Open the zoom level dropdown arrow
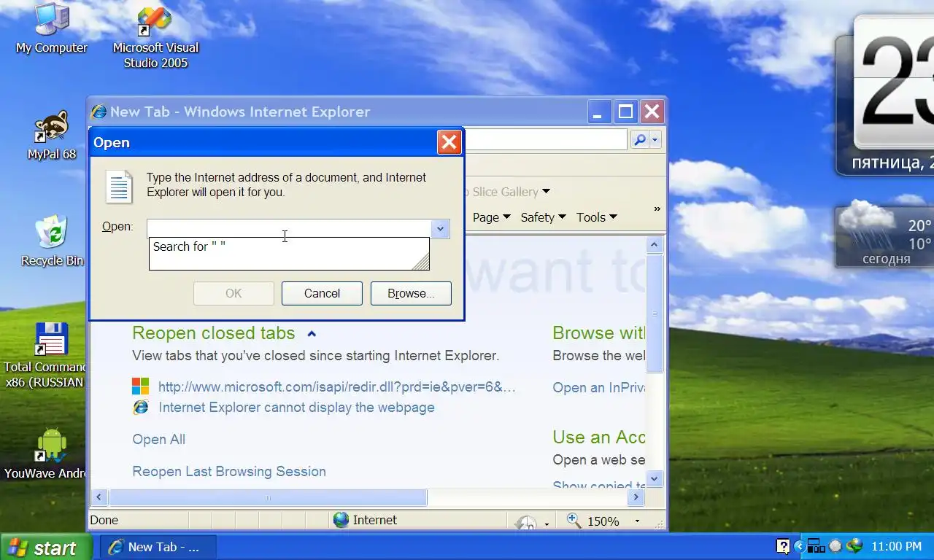This screenshot has height=560, width=934. tap(637, 521)
